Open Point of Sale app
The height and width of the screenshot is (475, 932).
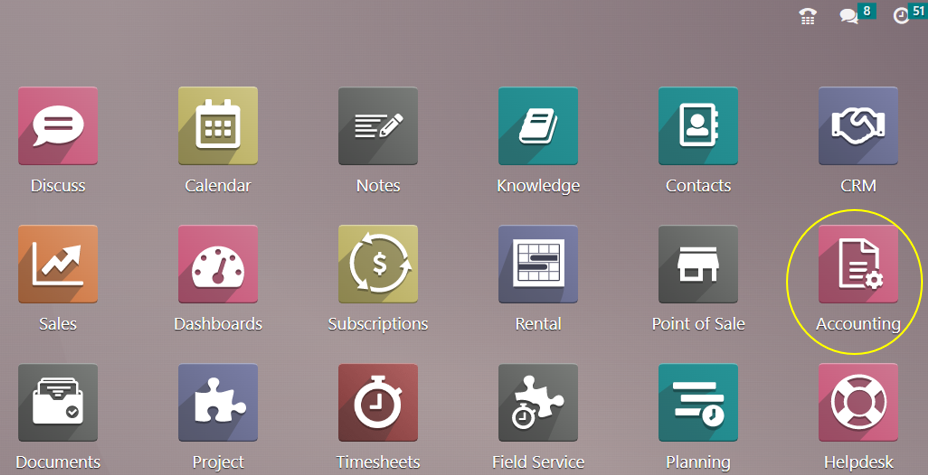[x=698, y=265]
